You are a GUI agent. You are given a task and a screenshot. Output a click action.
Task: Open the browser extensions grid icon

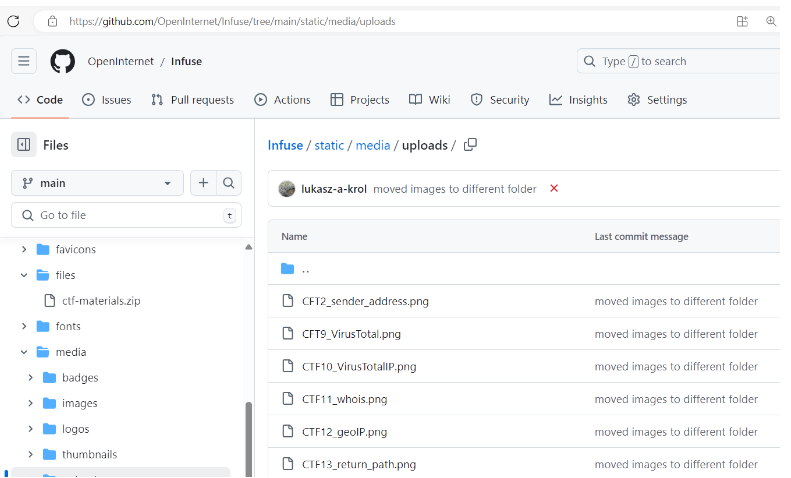(x=742, y=21)
